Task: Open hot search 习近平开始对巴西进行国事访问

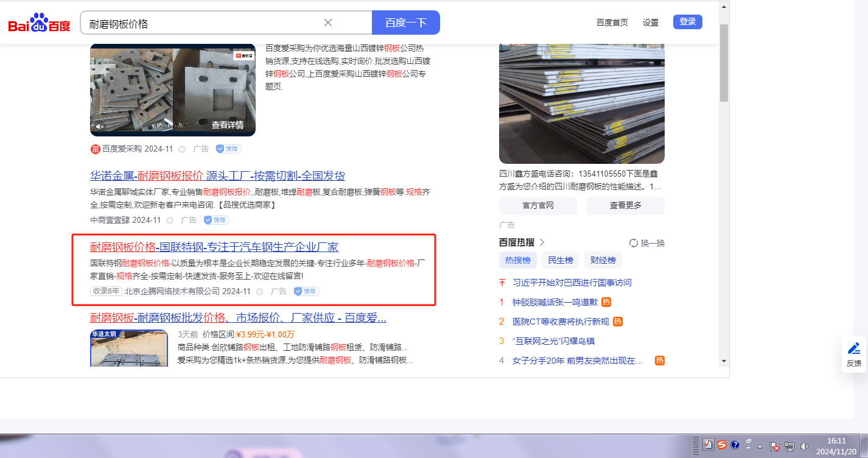Action: coord(572,283)
